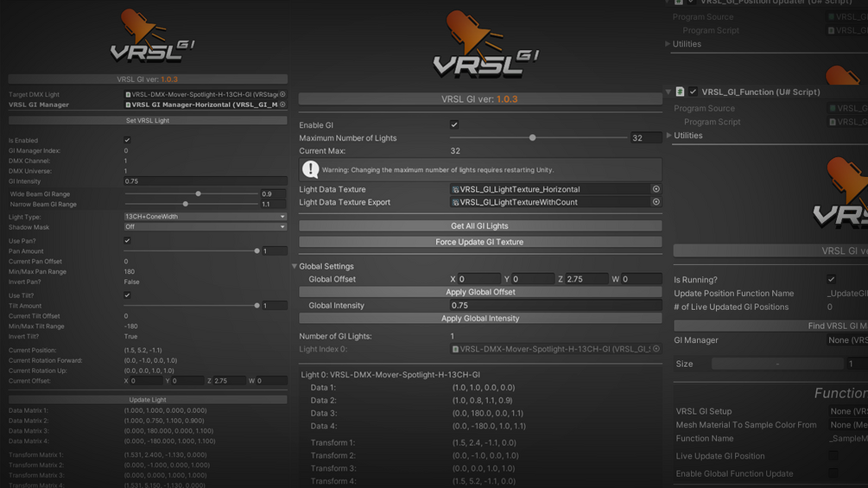The width and height of the screenshot is (868, 488).
Task: Click Force Update GI Texture button
Action: click(x=480, y=242)
